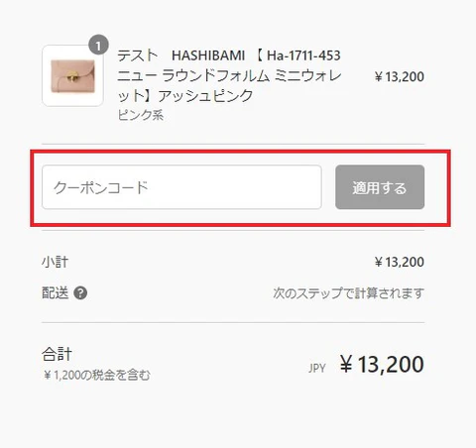Select the HASHIBAMI product title text

tap(229, 75)
